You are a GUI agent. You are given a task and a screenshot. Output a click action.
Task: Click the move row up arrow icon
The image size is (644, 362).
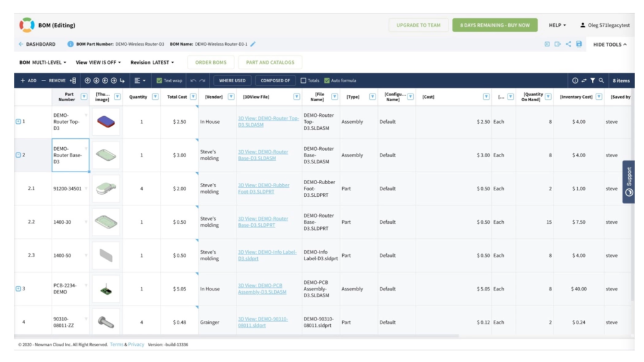click(87, 80)
